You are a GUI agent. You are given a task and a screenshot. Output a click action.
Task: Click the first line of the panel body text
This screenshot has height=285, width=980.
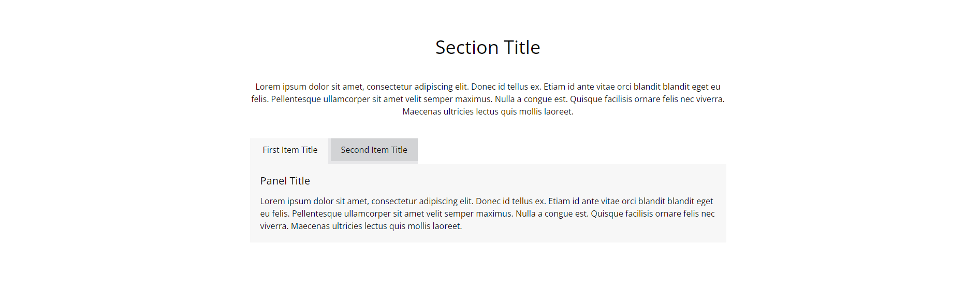(x=487, y=202)
